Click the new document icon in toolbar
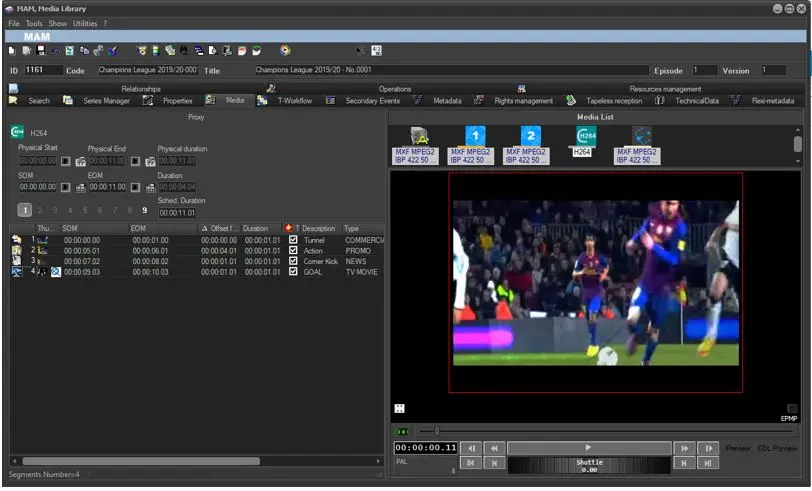Image resolution: width=812 pixels, height=491 pixels. [12, 50]
